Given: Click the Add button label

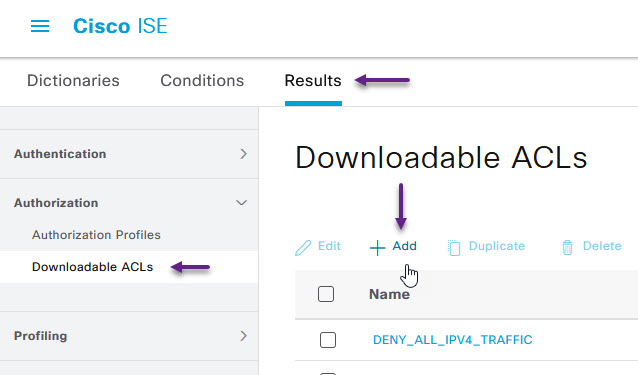Looking at the screenshot, I should click(404, 246).
